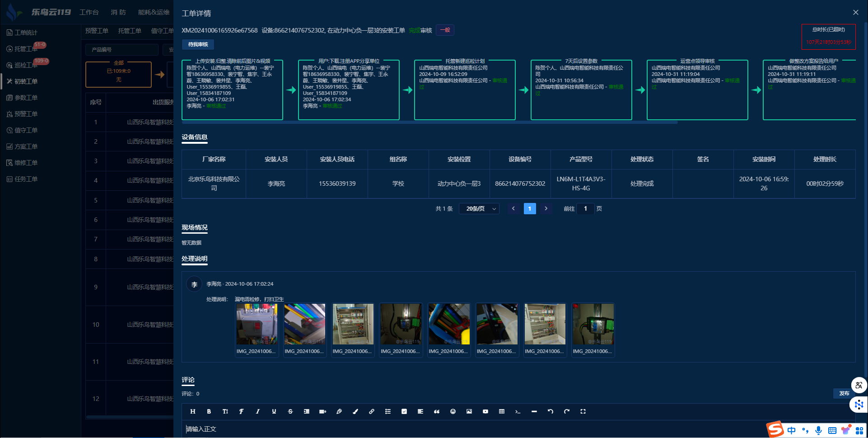Toggle bold formatting in the comment editor
Image resolution: width=868 pixels, height=438 pixels.
tap(209, 411)
